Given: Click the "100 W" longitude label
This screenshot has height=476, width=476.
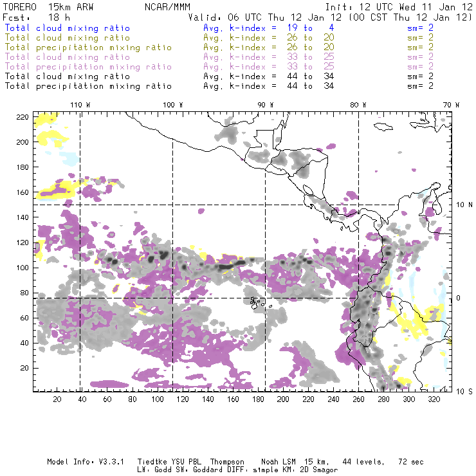Looking at the screenshot, I should (x=173, y=105).
